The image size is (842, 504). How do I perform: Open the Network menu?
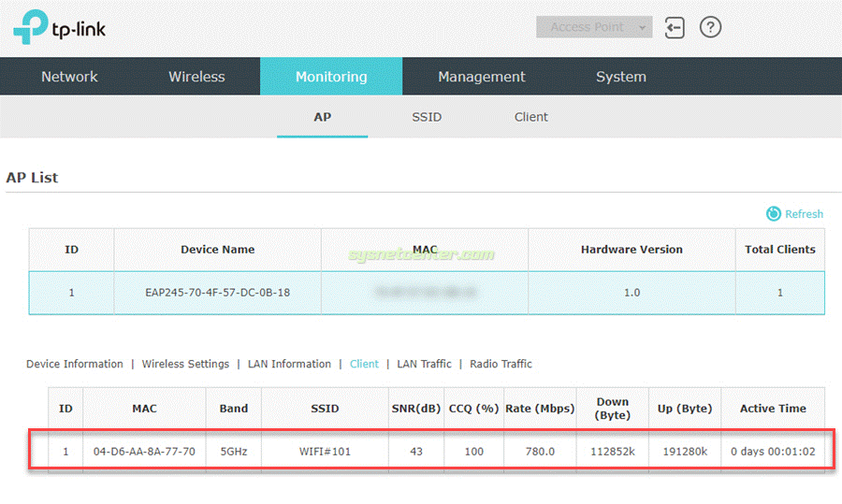69,77
